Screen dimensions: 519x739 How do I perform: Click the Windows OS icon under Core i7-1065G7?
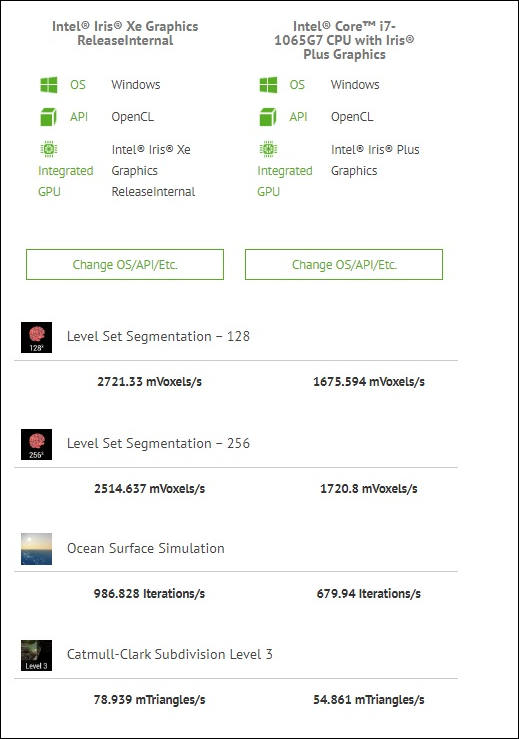[268, 85]
